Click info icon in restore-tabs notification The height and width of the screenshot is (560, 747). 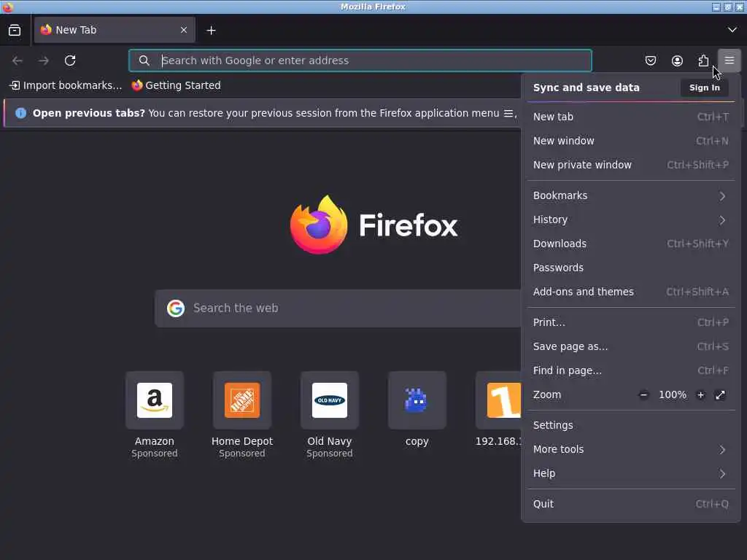click(21, 113)
